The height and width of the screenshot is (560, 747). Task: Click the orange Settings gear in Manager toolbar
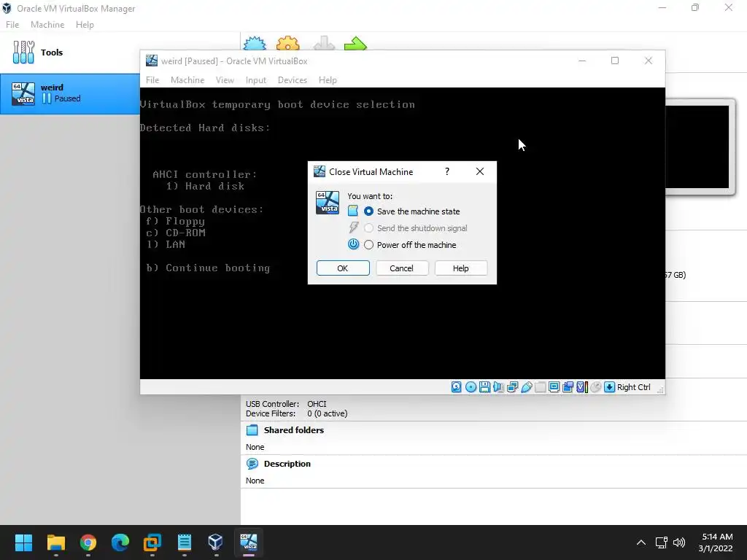[287, 43]
